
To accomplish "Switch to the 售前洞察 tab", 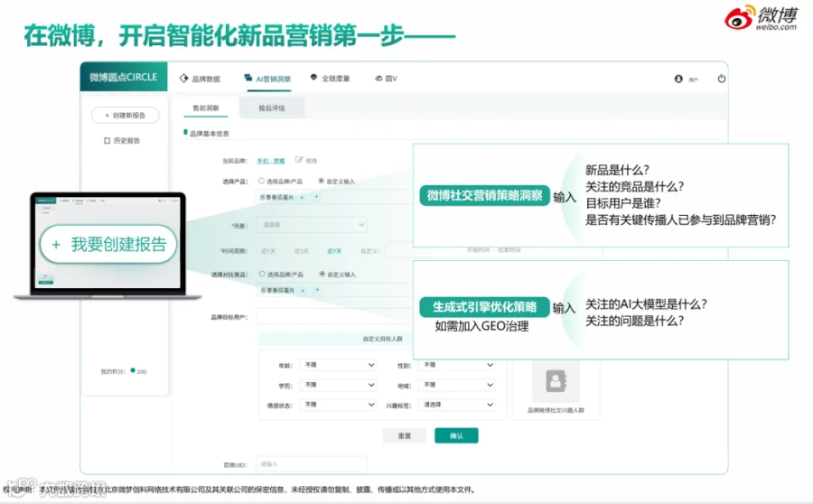I will click(x=206, y=107).
